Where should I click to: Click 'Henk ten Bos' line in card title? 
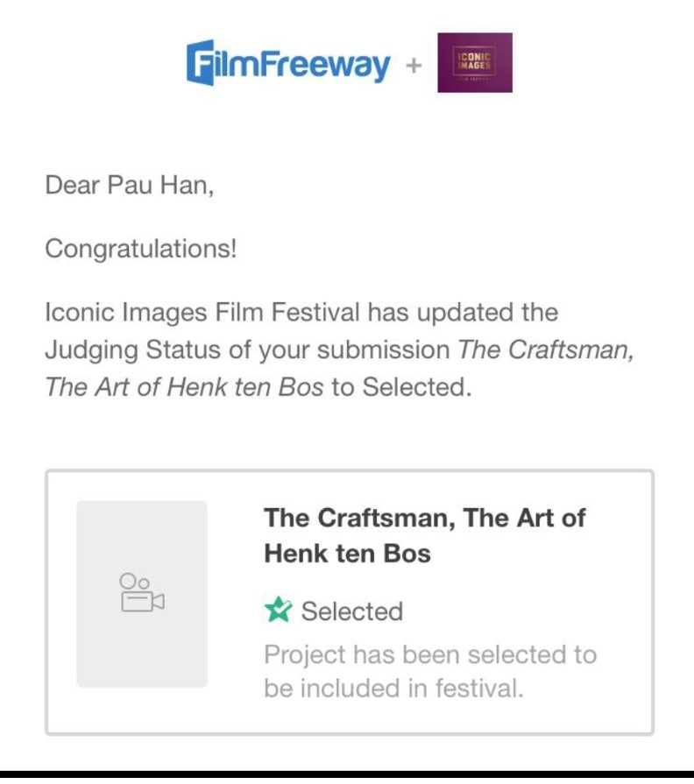(347, 554)
